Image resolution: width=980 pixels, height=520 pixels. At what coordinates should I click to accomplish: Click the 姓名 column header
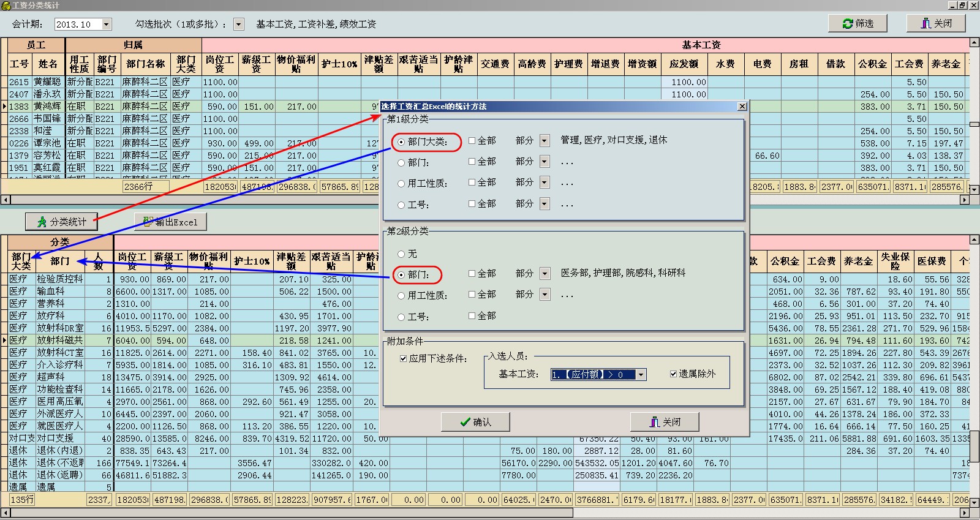pyautogui.click(x=48, y=64)
